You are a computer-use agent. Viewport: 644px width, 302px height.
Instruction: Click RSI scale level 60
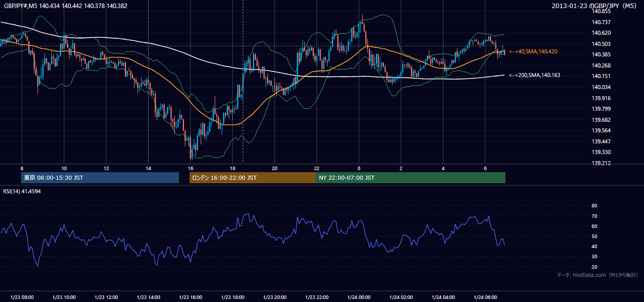594,226
